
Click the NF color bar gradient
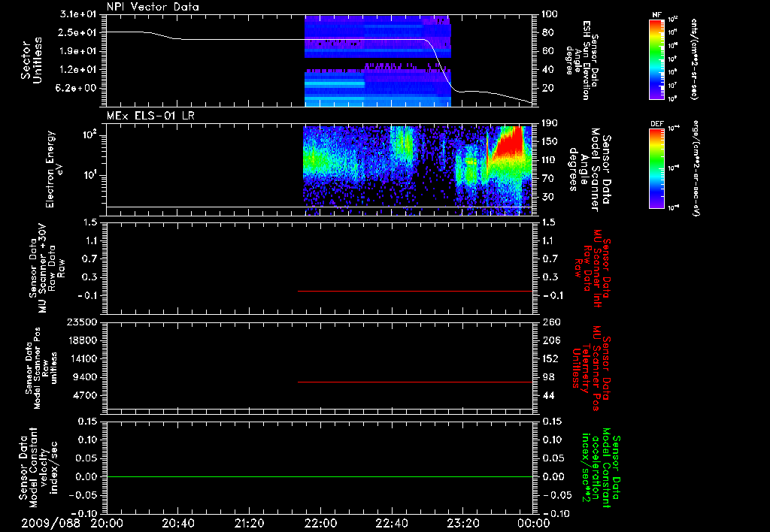click(656, 59)
